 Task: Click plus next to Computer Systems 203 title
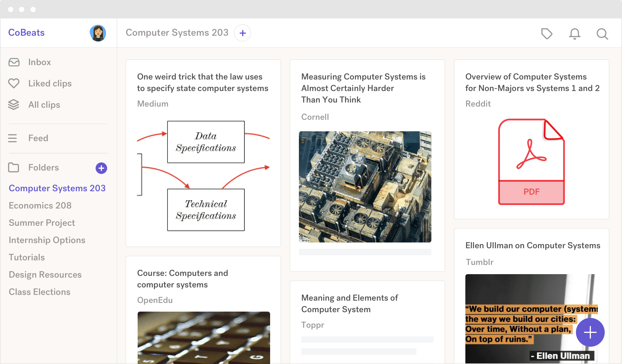click(x=242, y=33)
